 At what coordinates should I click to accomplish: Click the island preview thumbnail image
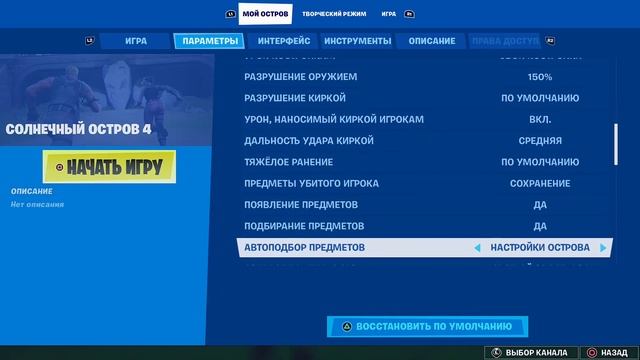point(107,100)
